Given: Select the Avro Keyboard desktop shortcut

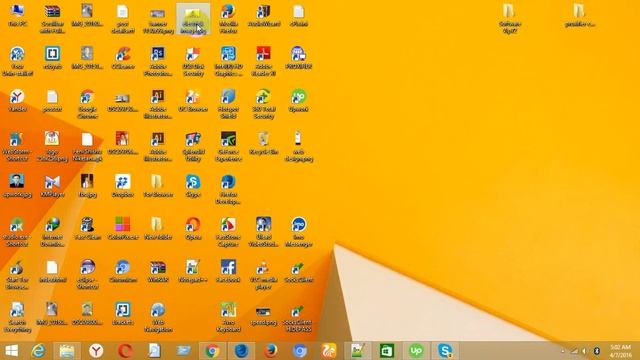Looking at the screenshot, I should tap(228, 317).
